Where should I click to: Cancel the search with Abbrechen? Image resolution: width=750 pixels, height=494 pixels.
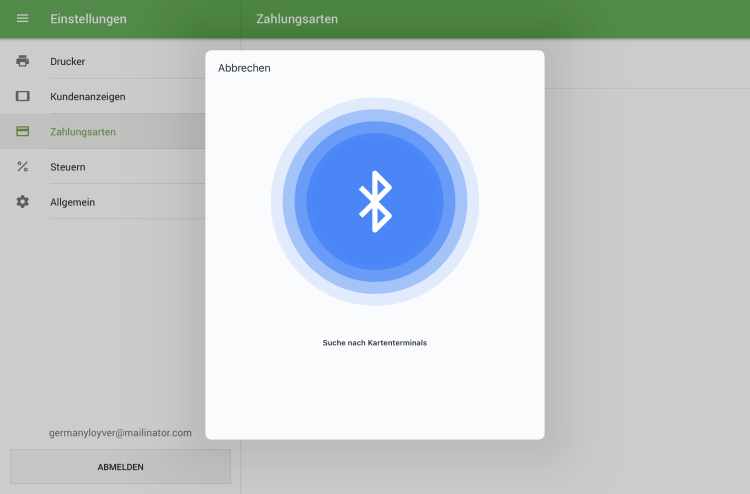pyautogui.click(x=244, y=68)
